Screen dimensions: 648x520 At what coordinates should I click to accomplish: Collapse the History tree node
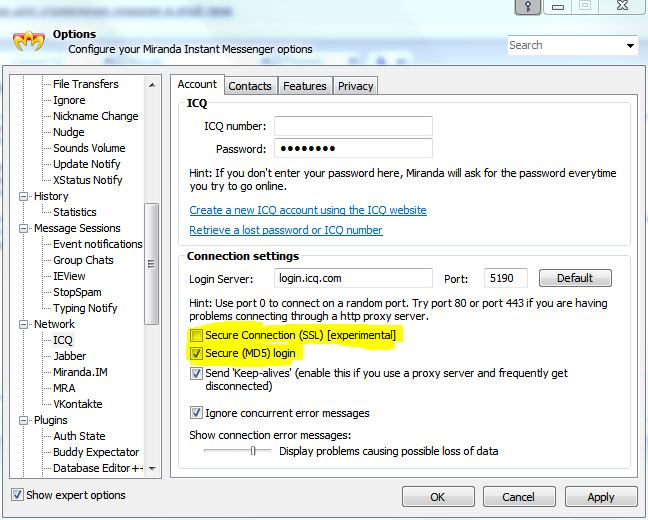[x=24, y=196]
